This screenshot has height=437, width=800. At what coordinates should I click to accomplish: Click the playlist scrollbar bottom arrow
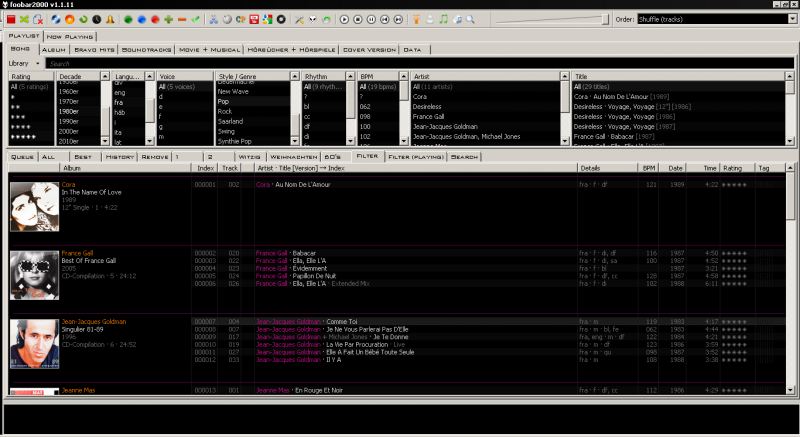pyautogui.click(x=790, y=390)
